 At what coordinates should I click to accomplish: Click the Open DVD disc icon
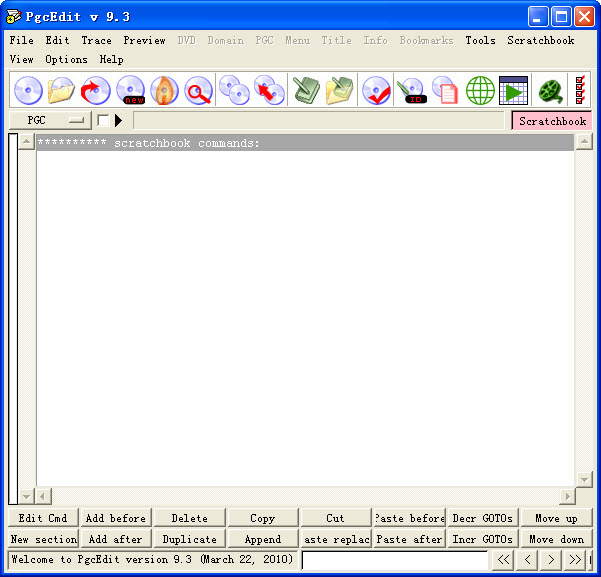[x=28, y=90]
